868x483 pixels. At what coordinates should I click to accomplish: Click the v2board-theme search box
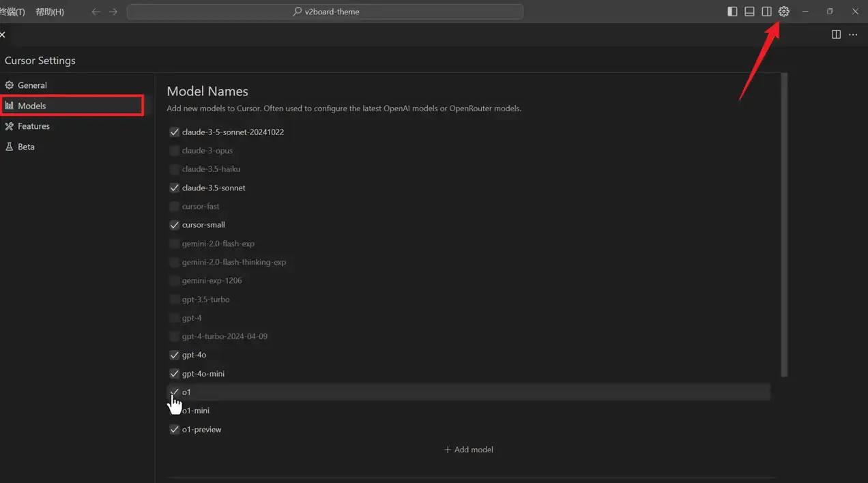tap(325, 12)
